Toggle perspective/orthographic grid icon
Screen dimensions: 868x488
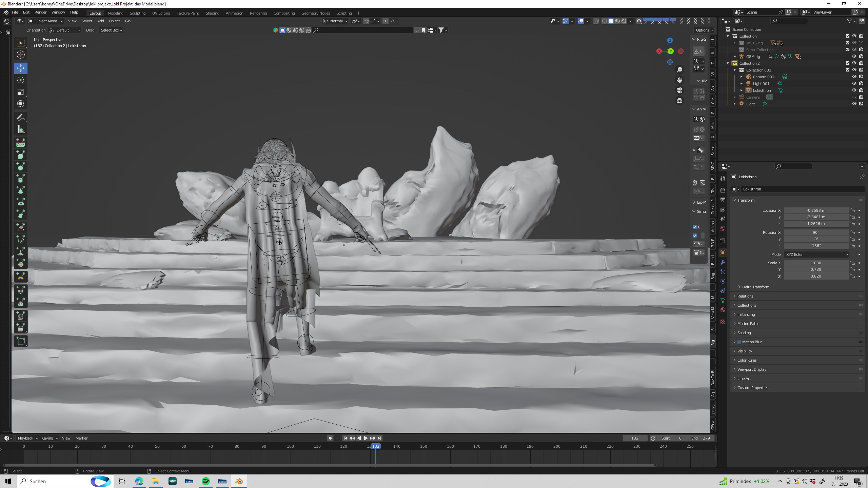[679, 100]
